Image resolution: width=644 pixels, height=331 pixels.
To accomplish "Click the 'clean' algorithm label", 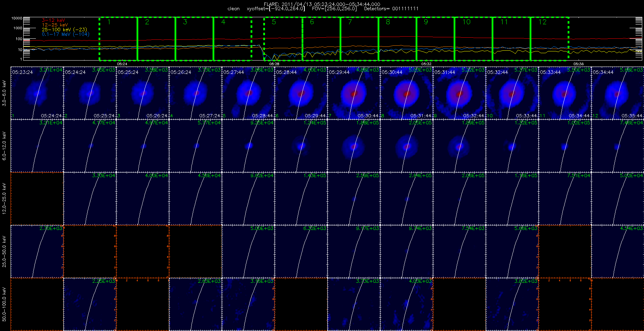I will point(234,9).
